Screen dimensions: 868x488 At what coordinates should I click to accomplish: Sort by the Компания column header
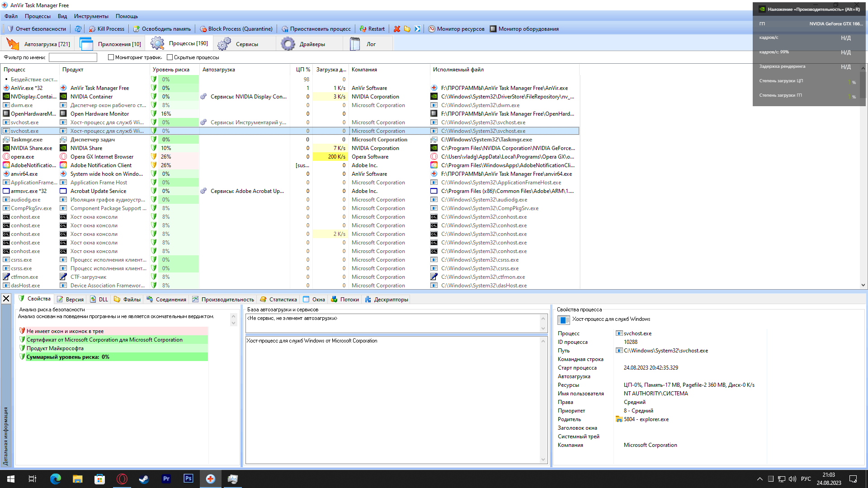click(389, 70)
